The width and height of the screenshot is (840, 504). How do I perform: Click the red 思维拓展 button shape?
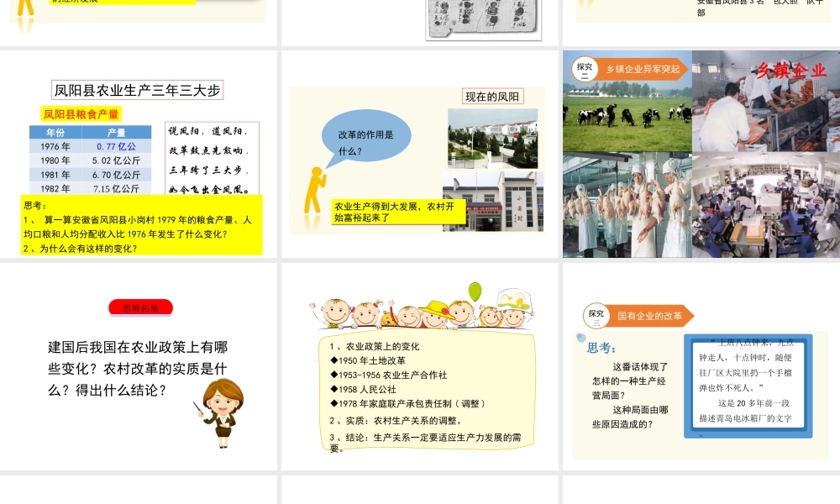coord(141,308)
